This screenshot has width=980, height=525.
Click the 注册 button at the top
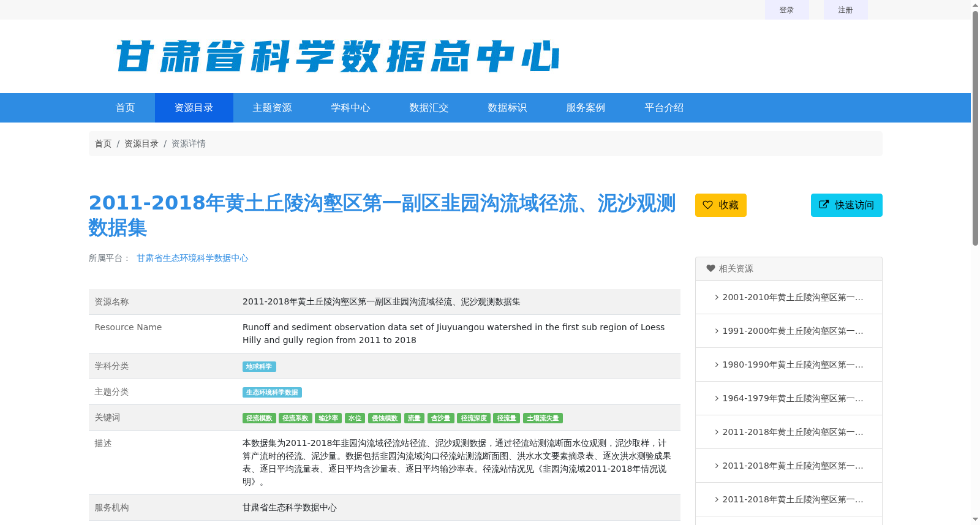tap(846, 10)
